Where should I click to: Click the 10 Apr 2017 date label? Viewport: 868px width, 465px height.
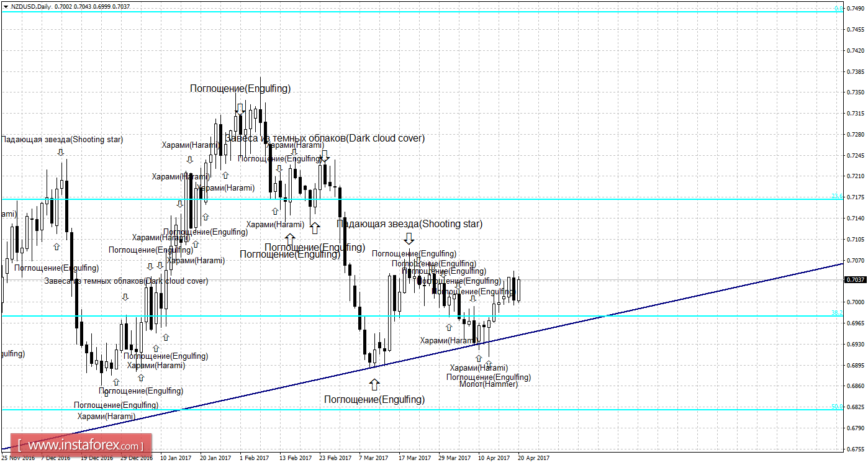click(494, 458)
